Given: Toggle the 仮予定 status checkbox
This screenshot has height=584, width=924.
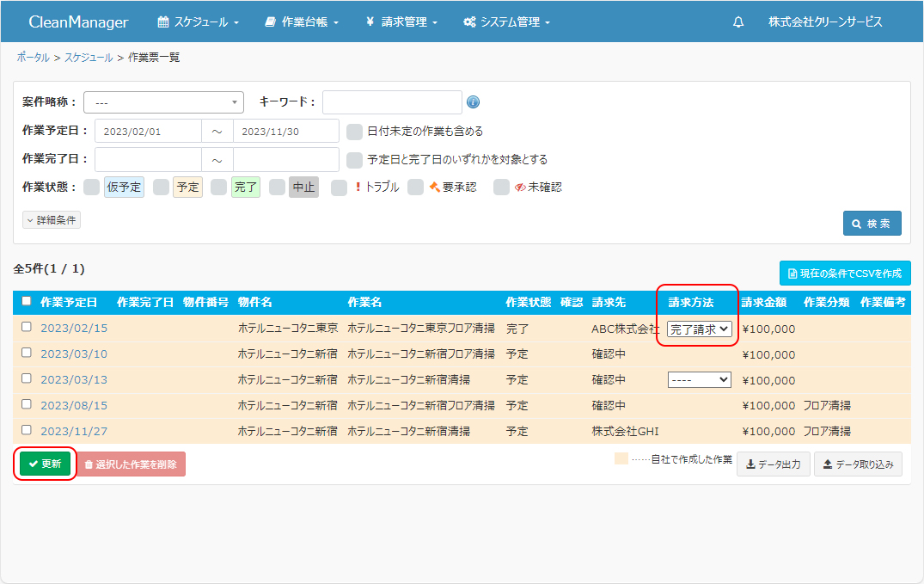Looking at the screenshot, I should (x=91, y=187).
